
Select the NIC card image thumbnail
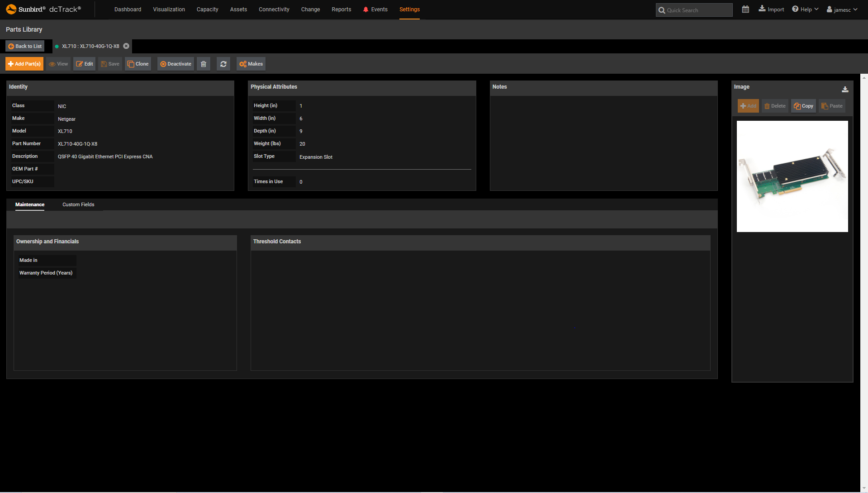pyautogui.click(x=792, y=176)
